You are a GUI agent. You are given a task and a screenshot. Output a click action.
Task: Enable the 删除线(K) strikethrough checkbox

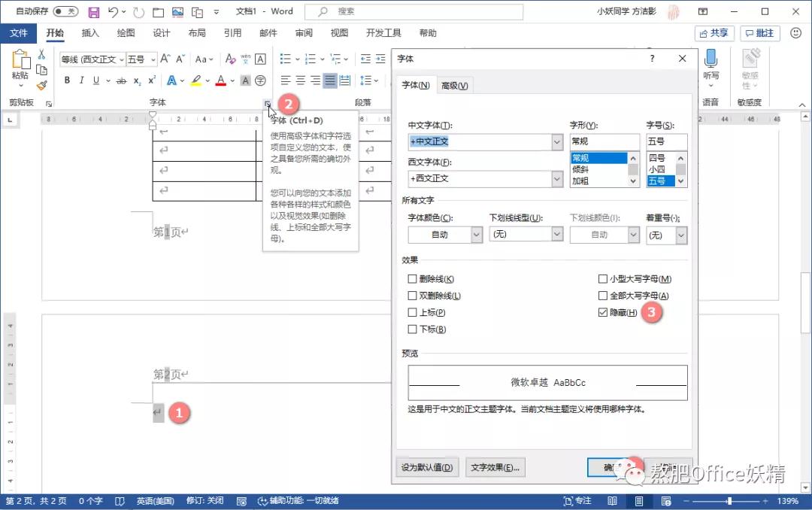pos(412,278)
